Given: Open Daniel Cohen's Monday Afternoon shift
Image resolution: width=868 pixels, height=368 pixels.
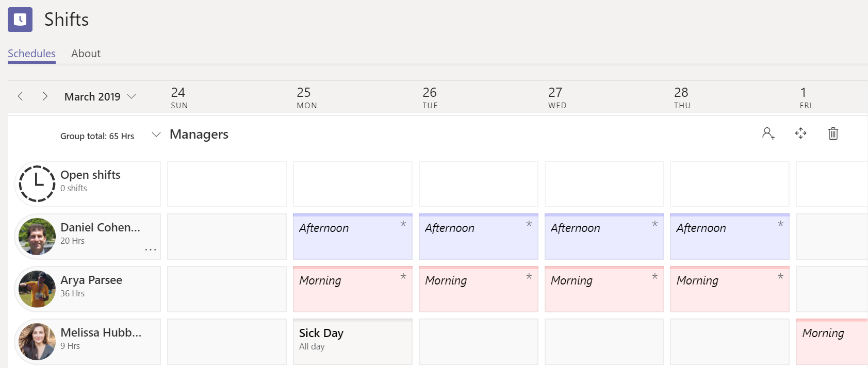Looking at the screenshot, I should [x=352, y=237].
